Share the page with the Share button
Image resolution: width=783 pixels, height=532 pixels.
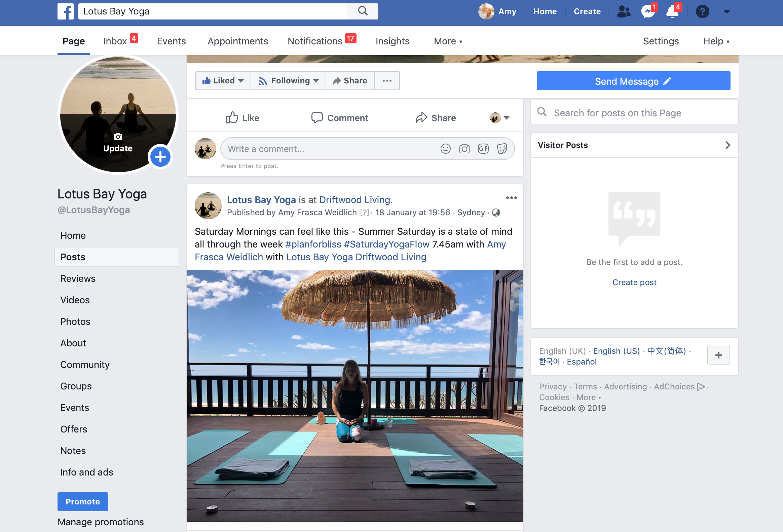(x=350, y=81)
